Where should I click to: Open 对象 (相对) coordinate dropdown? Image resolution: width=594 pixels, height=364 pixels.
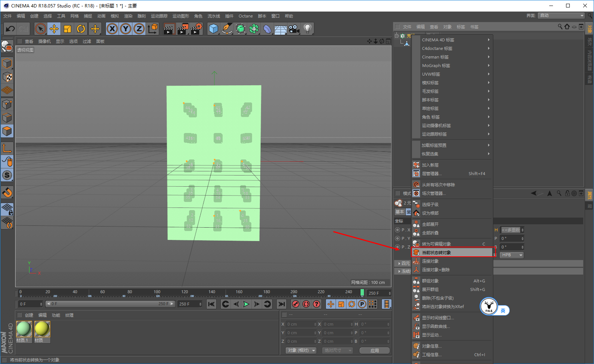pos(302,351)
